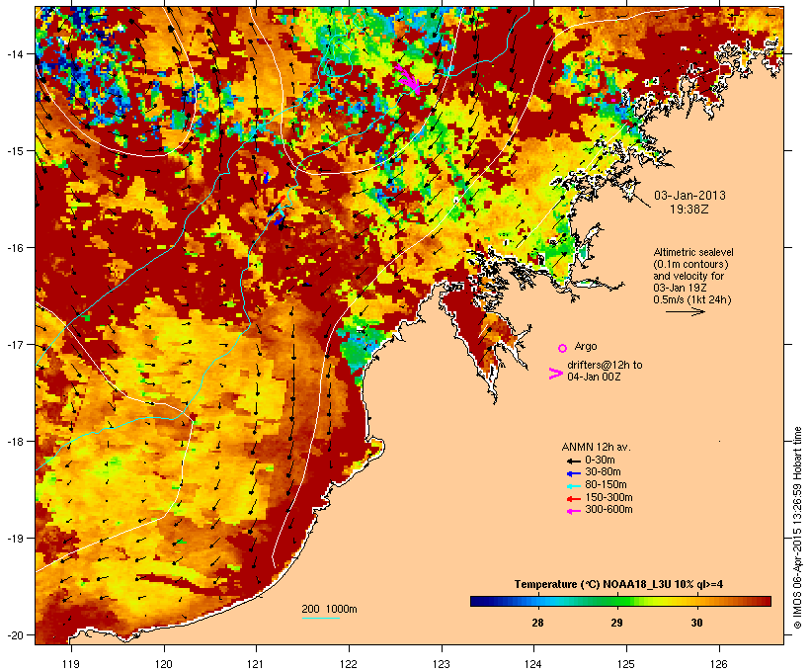Viewport: 810px width, 672px height.
Task: Click the 30 colorbar tick label
Action: click(x=696, y=623)
